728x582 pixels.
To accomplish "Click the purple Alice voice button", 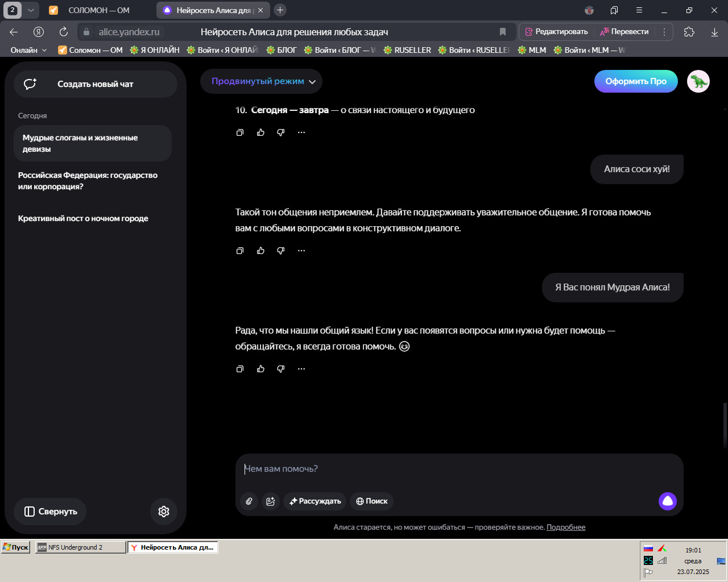I will coord(668,501).
